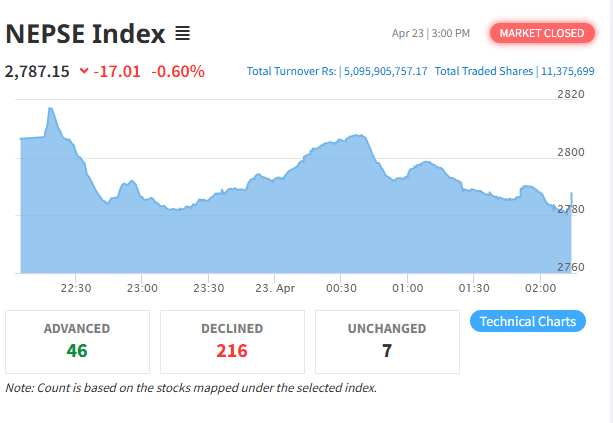Viewport: 613px width, 423px height.
Task: Select the DECLINED count box
Action: [232, 342]
